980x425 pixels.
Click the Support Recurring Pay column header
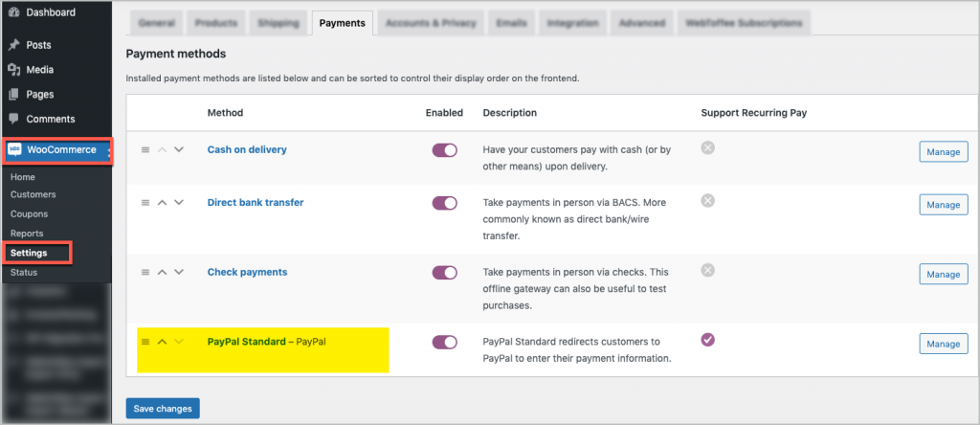[754, 113]
